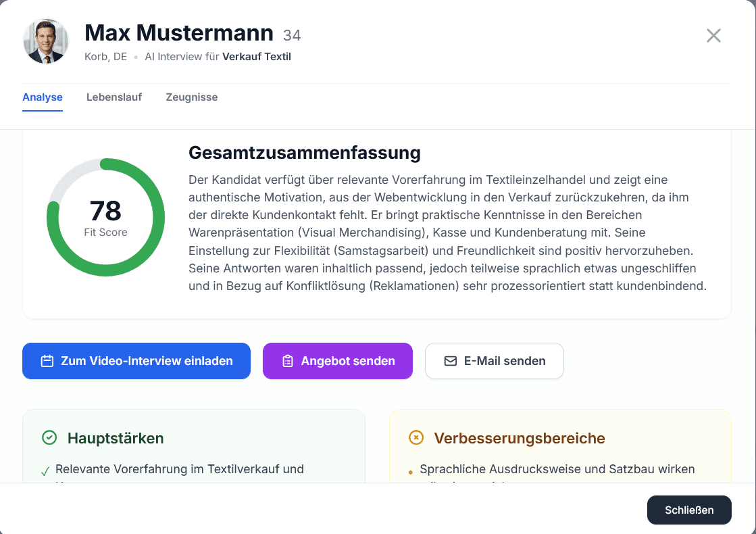Click the Max Mustermann name heading
The width and height of the screenshot is (756, 534).
point(179,33)
